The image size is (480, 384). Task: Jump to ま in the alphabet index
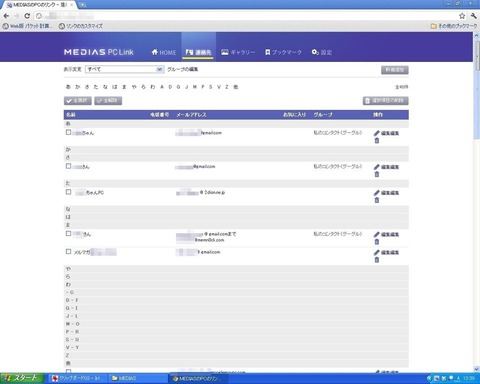tap(124, 87)
